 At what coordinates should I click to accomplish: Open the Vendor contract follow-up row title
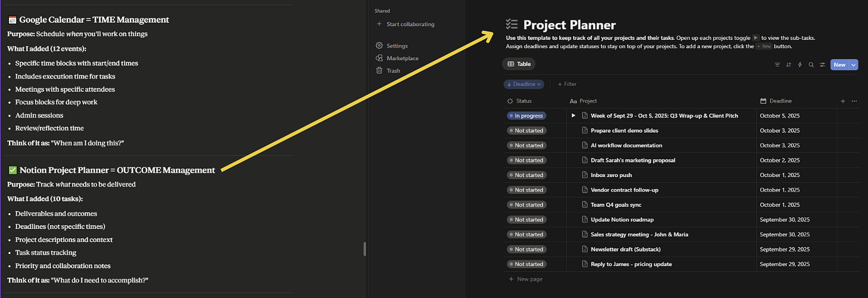pyautogui.click(x=624, y=190)
